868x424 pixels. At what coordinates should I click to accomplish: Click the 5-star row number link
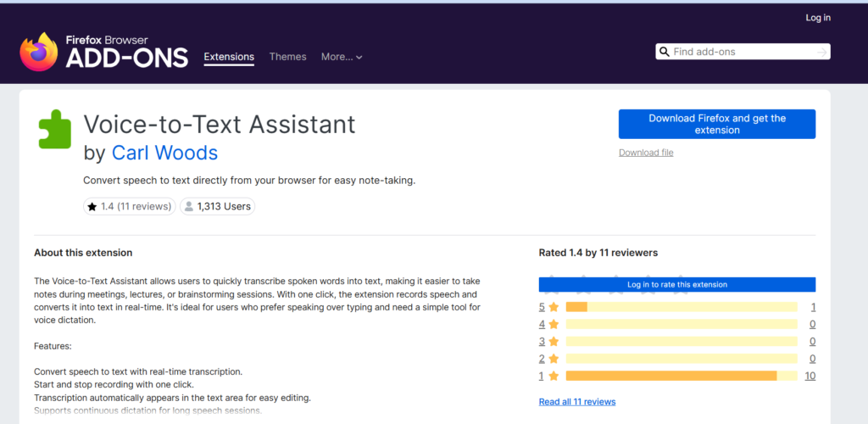[x=542, y=307]
